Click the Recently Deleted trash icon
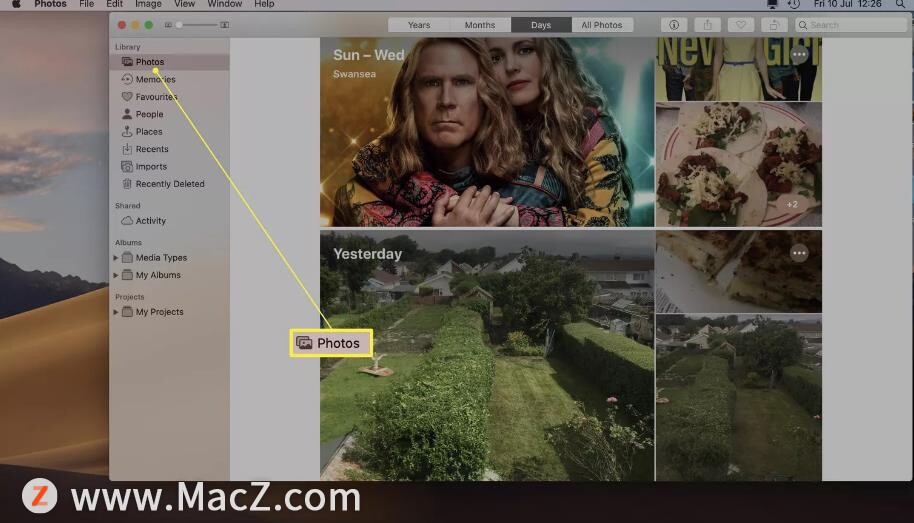 coord(126,184)
